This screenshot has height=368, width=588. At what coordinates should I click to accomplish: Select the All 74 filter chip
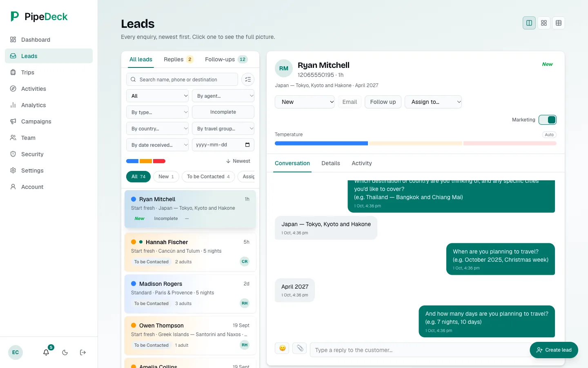[138, 177]
